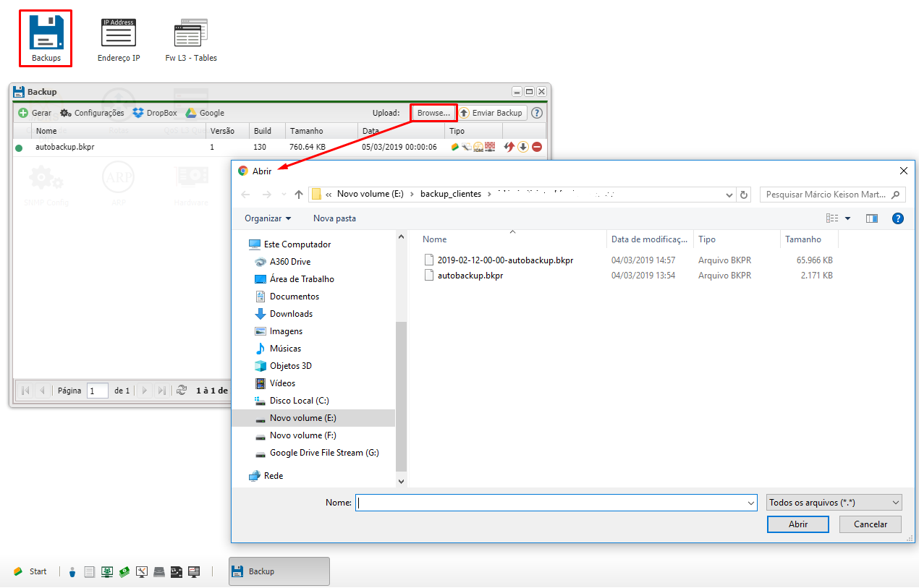Open the view options dropdown arrow
Screen dimensions: 919x588
(x=847, y=218)
